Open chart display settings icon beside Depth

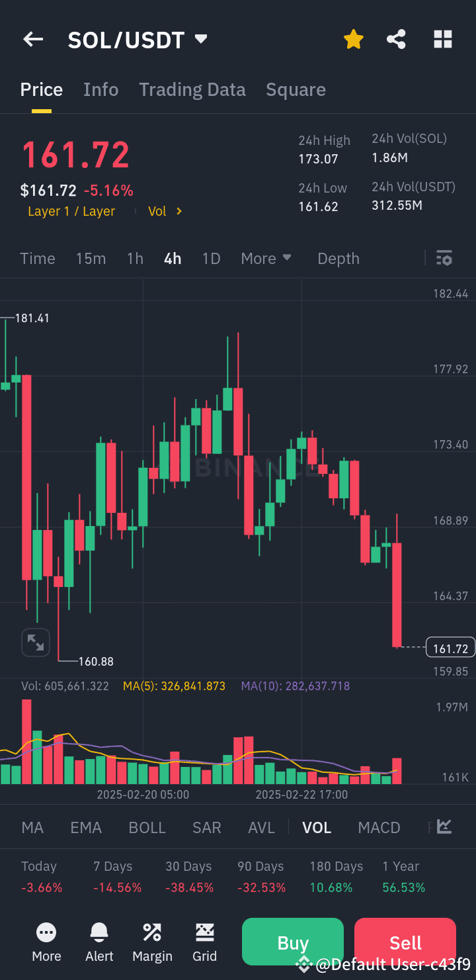[x=444, y=258]
